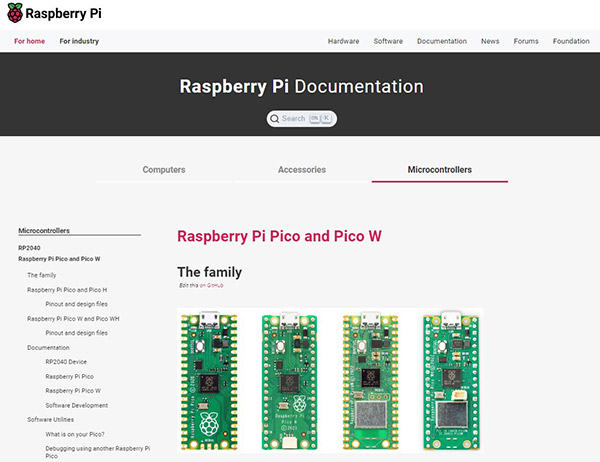Open What is on your Pico? link
This screenshot has width=600, height=462.
pos(75,434)
